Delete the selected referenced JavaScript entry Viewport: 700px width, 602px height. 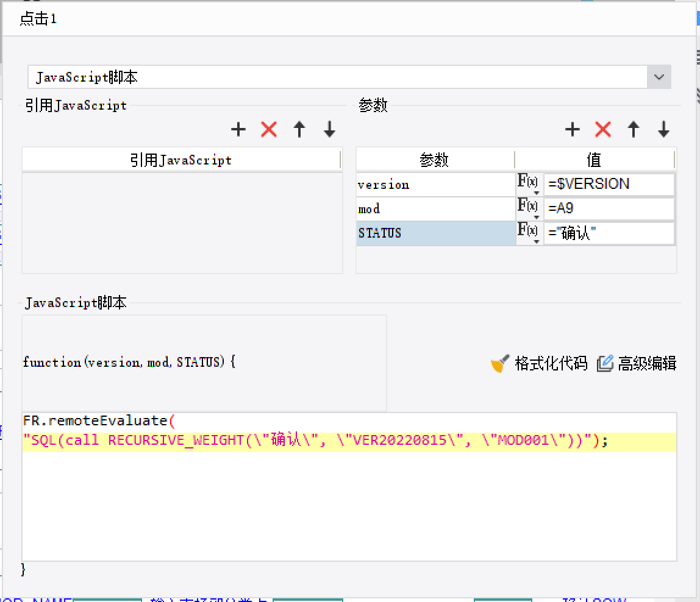pyautogui.click(x=269, y=129)
